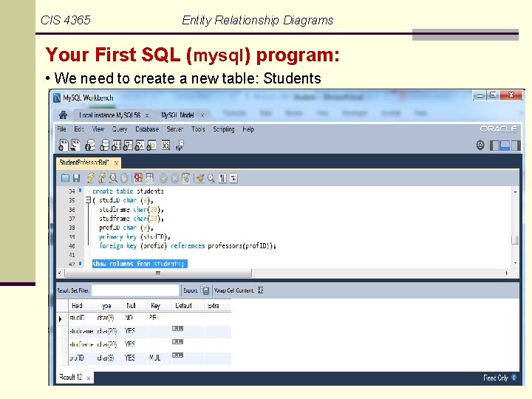This screenshot has height=399, width=532.
Task: Click the settings gear icon near ORACLE logo
Action: (x=480, y=146)
